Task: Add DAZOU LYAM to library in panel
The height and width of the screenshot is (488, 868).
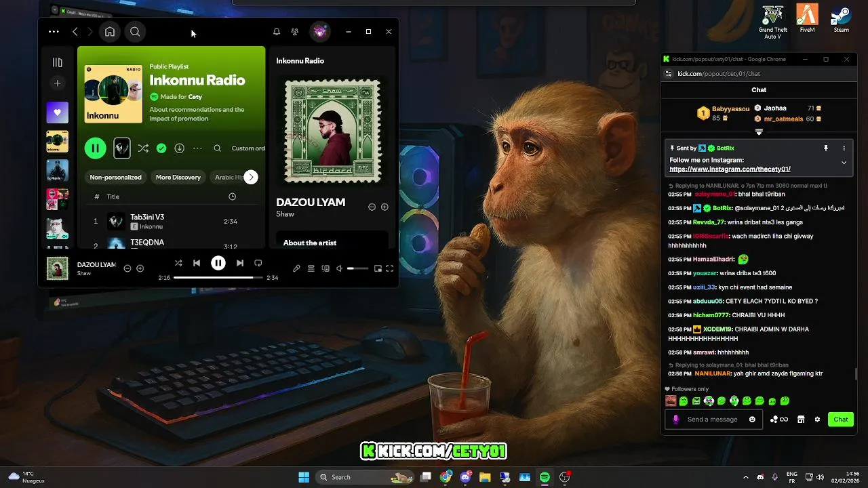Action: 384,207
